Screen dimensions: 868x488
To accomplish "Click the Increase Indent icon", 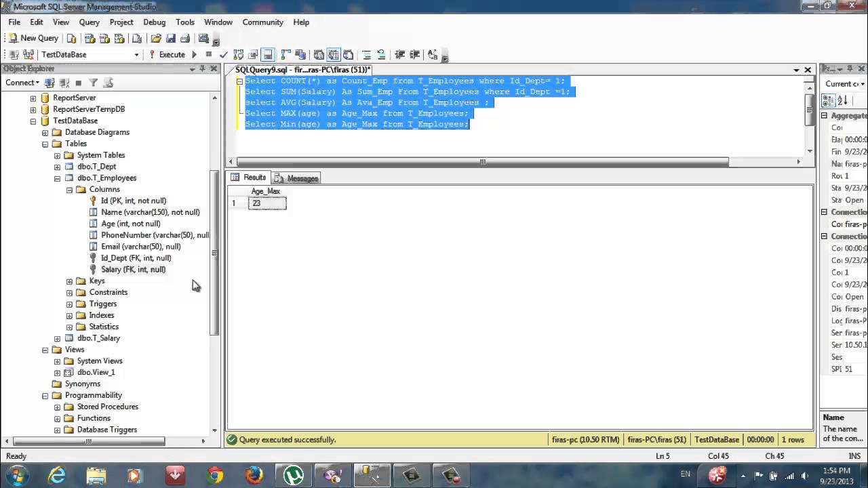I will click(x=414, y=54).
